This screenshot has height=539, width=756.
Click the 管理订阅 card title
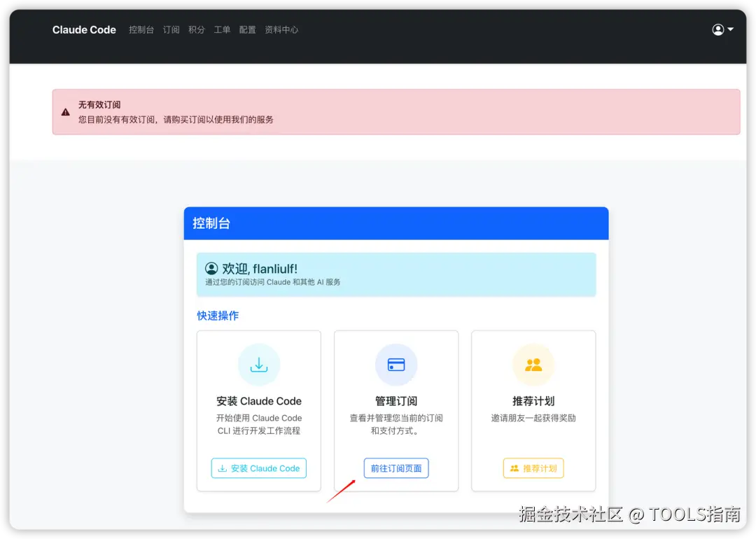tap(395, 401)
